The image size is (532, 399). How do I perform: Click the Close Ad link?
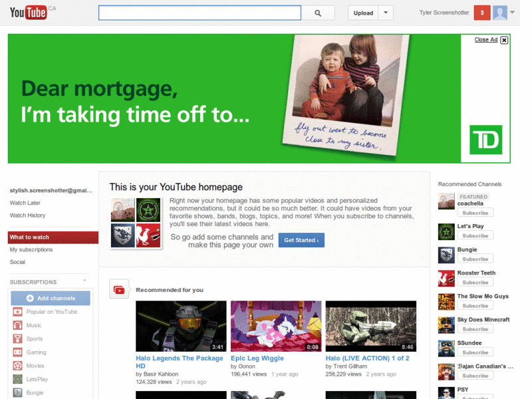click(x=486, y=40)
